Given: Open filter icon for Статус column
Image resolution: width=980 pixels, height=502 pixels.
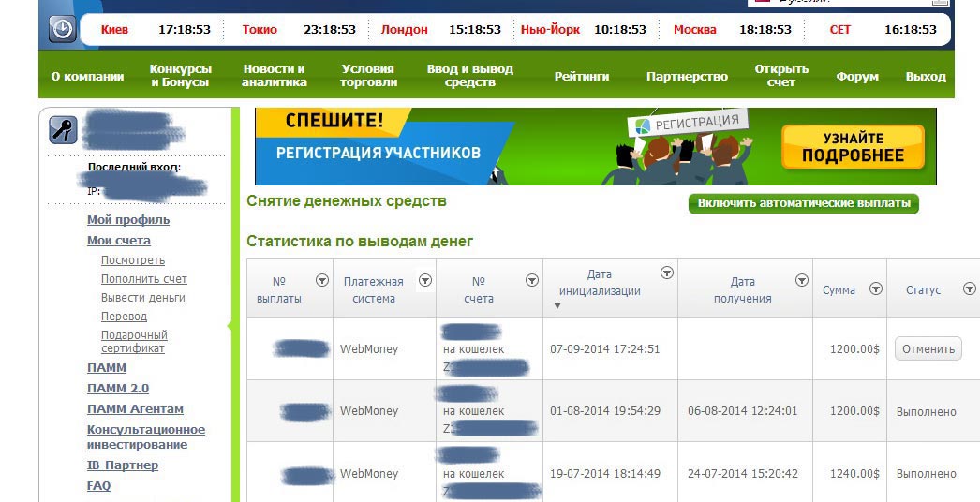Looking at the screenshot, I should point(969,289).
